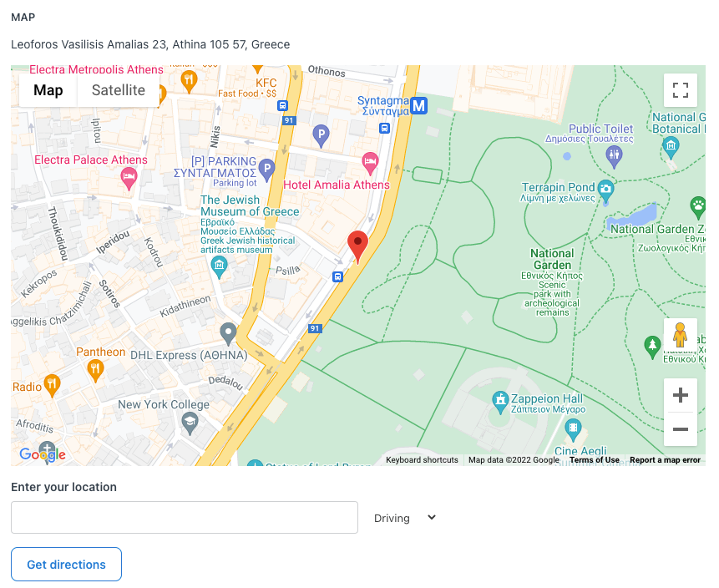The image size is (719, 588).
Task: Select the DHL Express (ΑΘΗΝΑ) label
Action: point(189,356)
